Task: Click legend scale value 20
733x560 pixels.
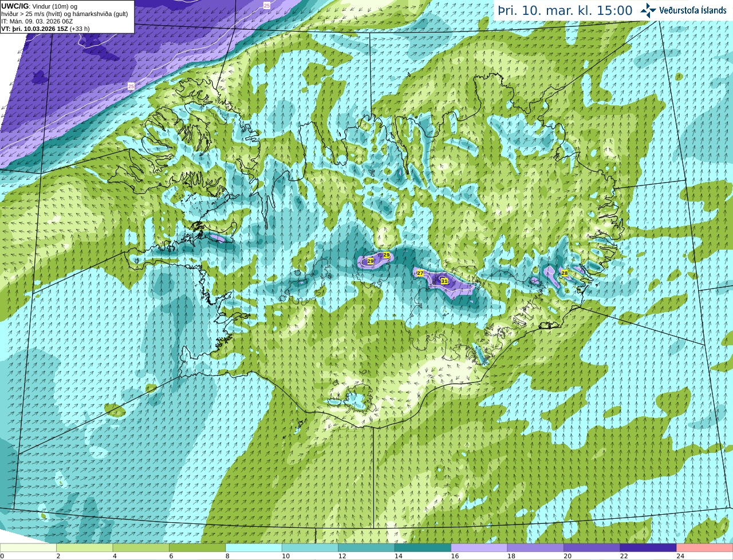Action: pyautogui.click(x=568, y=556)
